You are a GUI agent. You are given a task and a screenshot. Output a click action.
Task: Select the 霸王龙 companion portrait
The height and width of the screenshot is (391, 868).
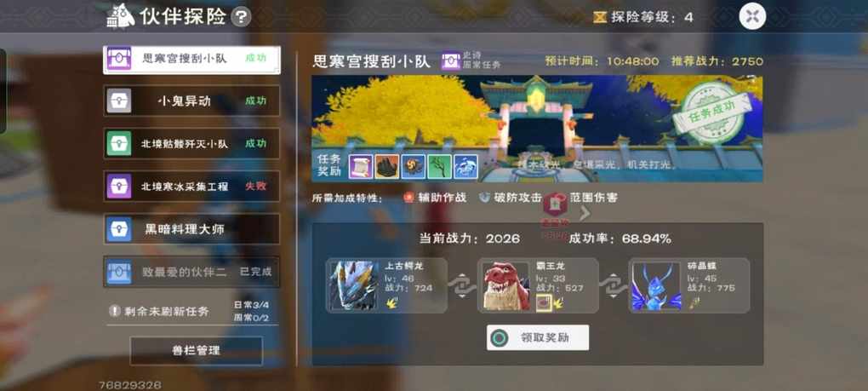[x=506, y=285]
